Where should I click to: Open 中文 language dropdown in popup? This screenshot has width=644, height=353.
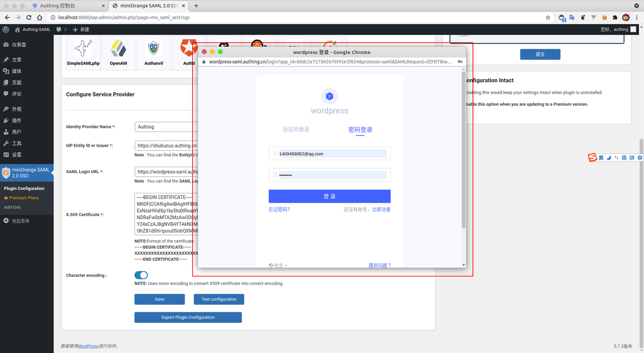[278, 265]
